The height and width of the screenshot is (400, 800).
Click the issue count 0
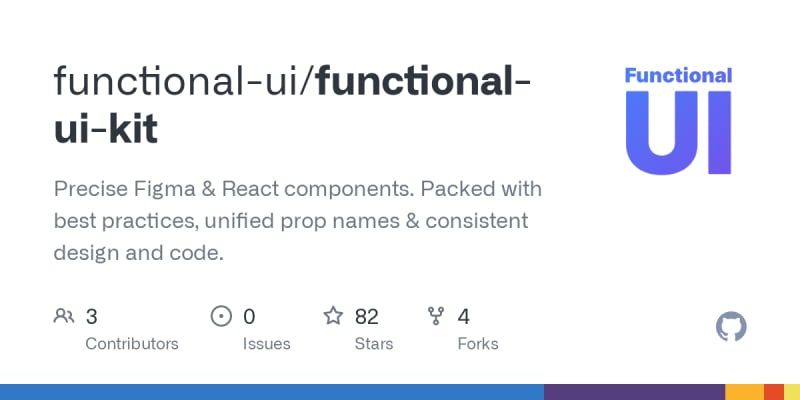coord(249,317)
